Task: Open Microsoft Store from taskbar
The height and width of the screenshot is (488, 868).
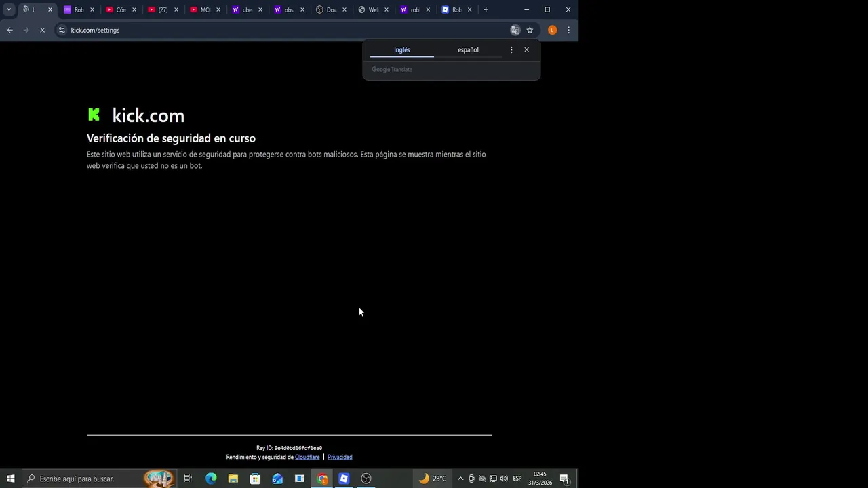Action: coord(255,479)
